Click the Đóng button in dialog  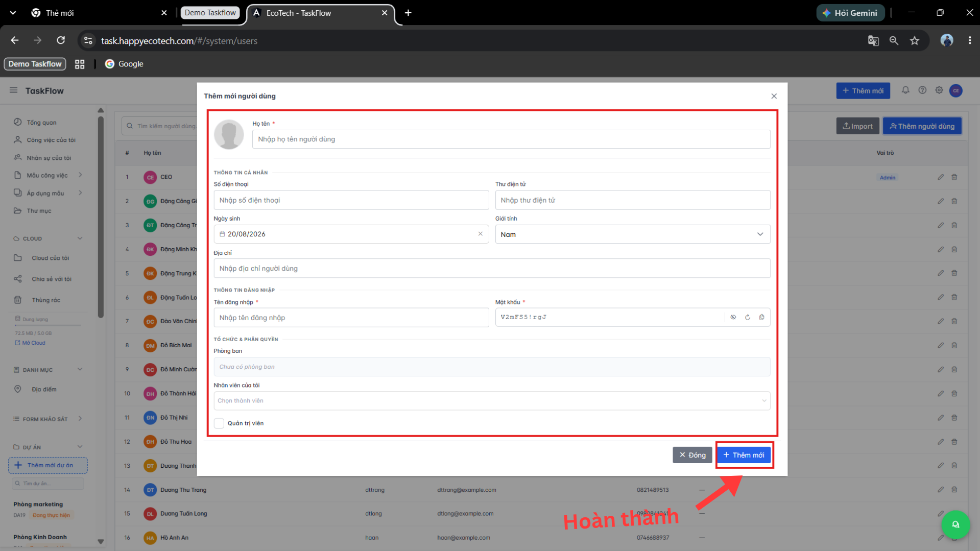coord(692,455)
